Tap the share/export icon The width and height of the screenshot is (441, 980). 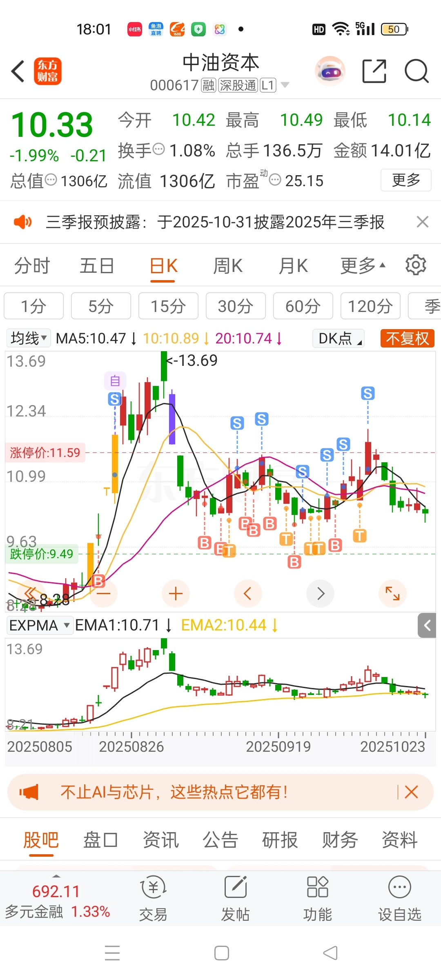pyautogui.click(x=374, y=71)
